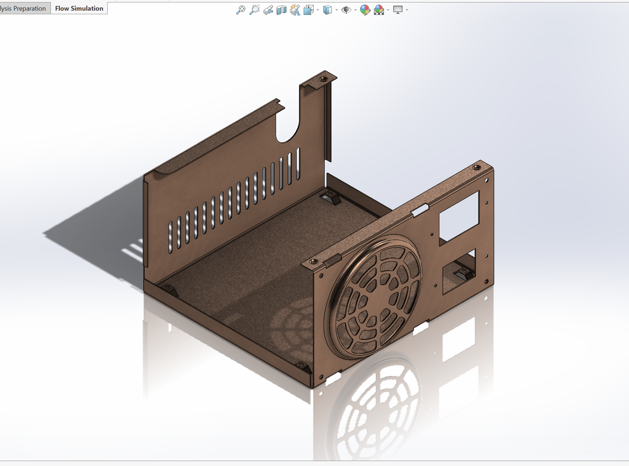Open View Settings monitor icon
Screen dimensions: 629x466
pyautogui.click(x=398, y=10)
